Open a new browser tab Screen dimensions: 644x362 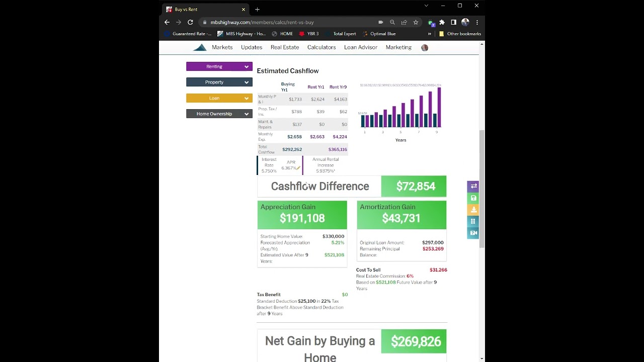[257, 10]
